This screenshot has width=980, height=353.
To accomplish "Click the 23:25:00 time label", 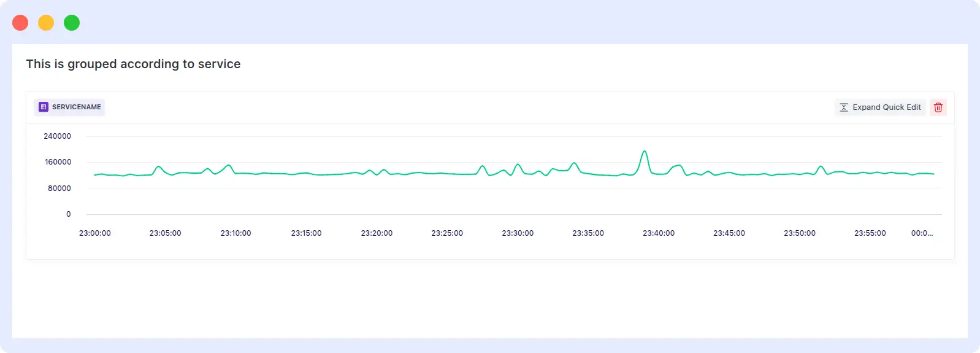I will point(447,233).
